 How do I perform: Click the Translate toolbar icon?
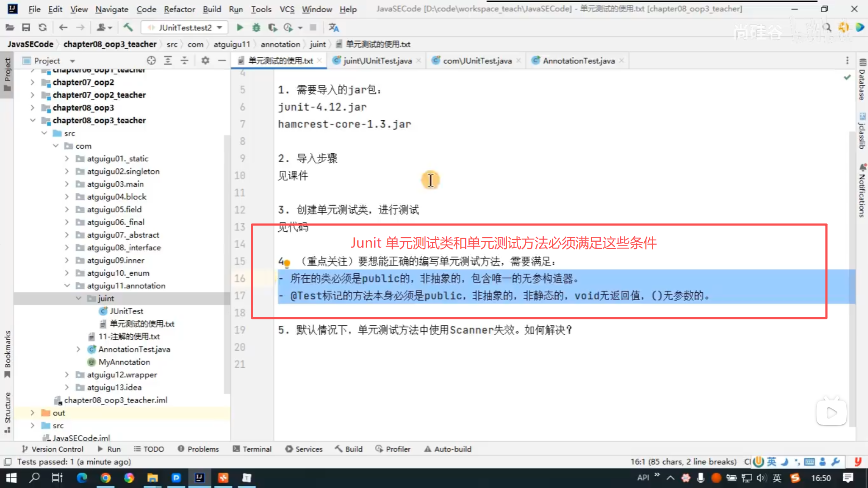pyautogui.click(x=334, y=28)
